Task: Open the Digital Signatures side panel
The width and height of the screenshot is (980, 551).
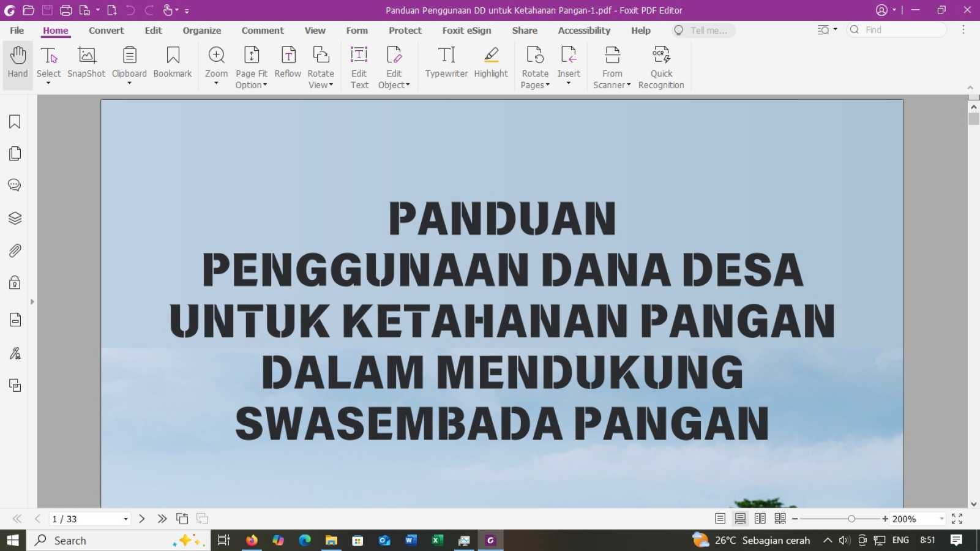Action: click(15, 353)
